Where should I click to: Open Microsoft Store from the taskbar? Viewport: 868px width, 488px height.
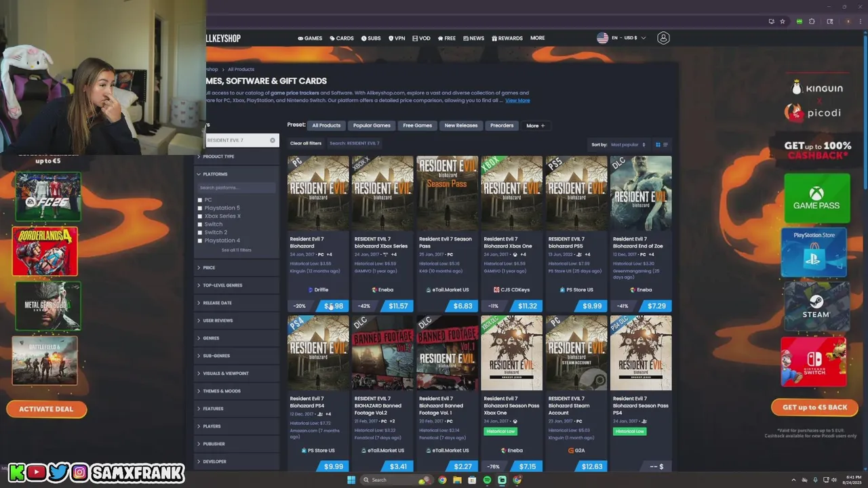(472, 480)
